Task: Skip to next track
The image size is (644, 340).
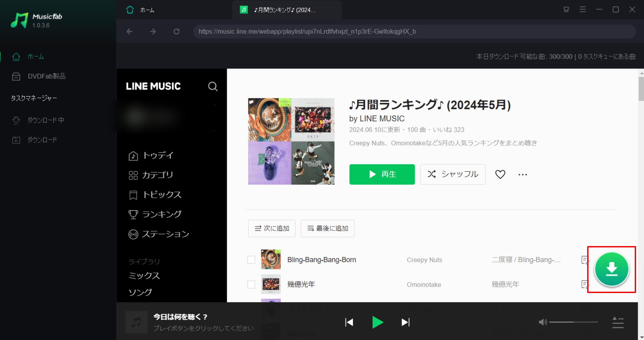Action: point(406,322)
